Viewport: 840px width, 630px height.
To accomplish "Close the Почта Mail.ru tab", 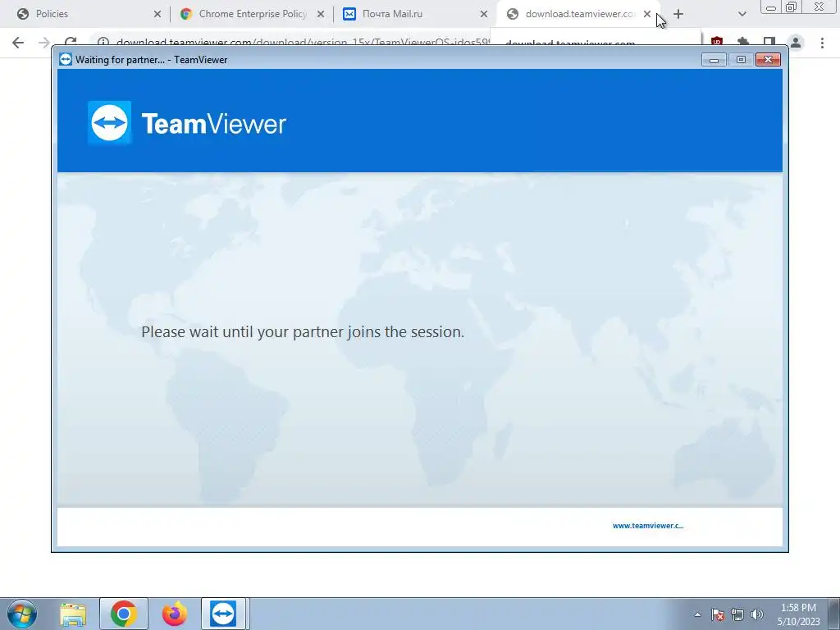I will coord(484,14).
